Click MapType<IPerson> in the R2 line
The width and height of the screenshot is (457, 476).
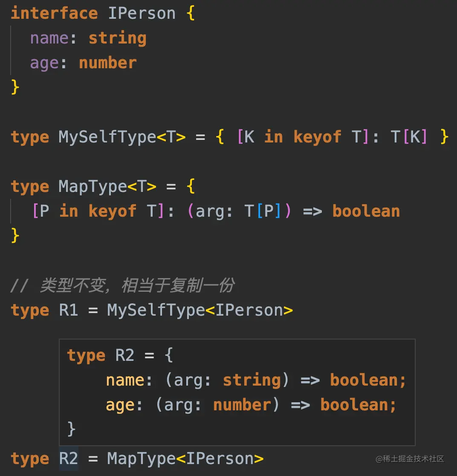(x=186, y=459)
